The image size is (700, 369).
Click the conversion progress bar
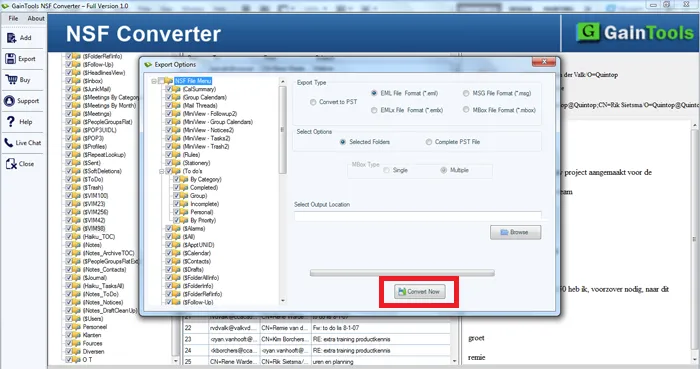tap(402, 273)
